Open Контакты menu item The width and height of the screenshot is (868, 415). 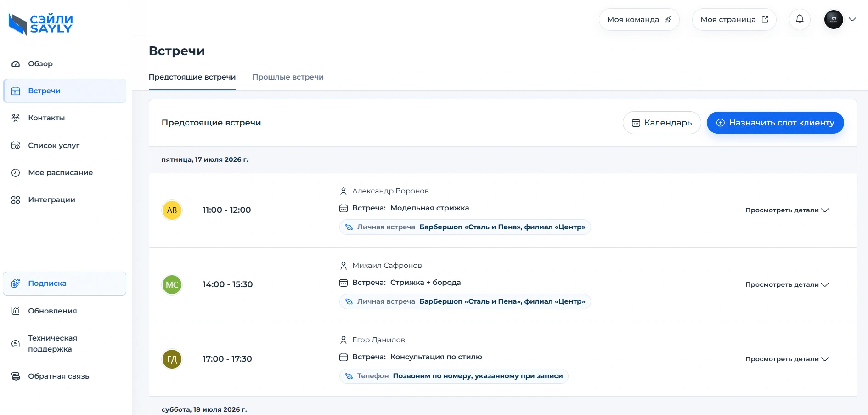tap(65, 118)
